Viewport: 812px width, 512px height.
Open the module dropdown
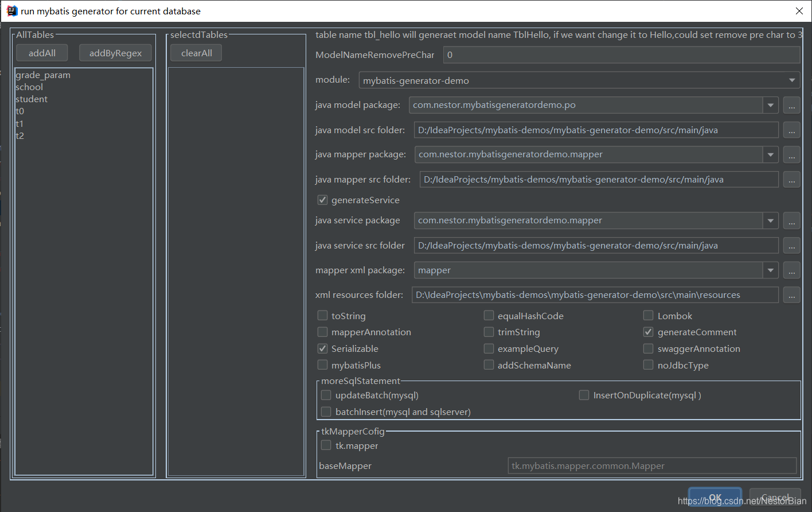click(x=579, y=80)
